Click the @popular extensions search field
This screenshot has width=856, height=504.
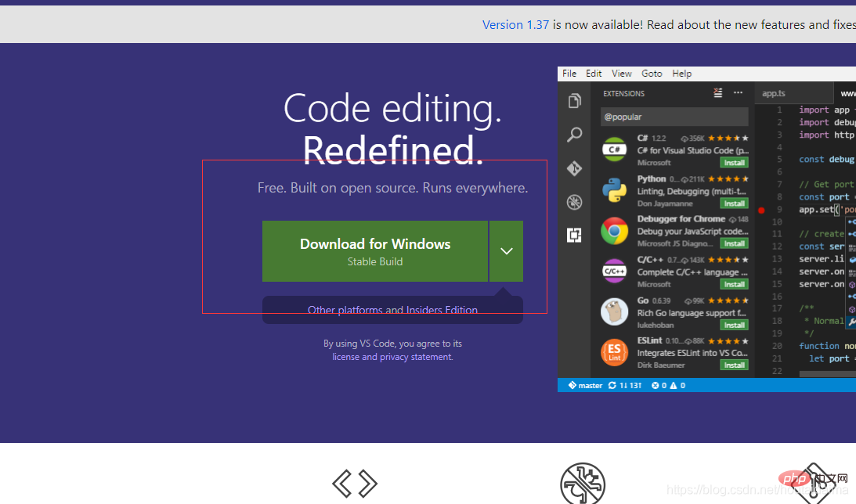click(x=674, y=117)
